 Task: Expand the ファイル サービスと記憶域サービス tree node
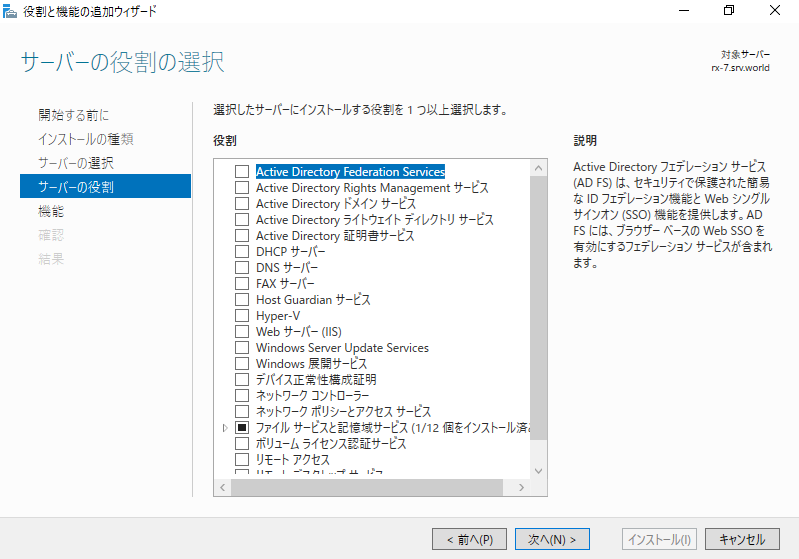tap(225, 428)
